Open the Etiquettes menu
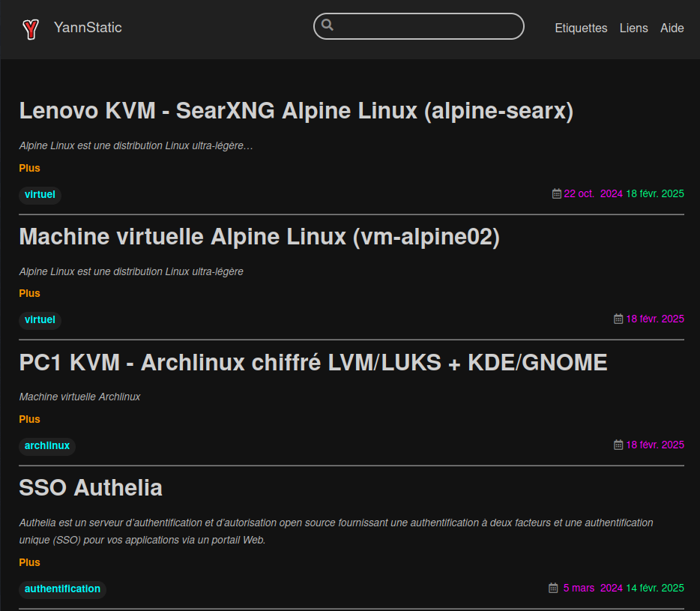Viewport: 700px width, 611px height. pos(581,28)
